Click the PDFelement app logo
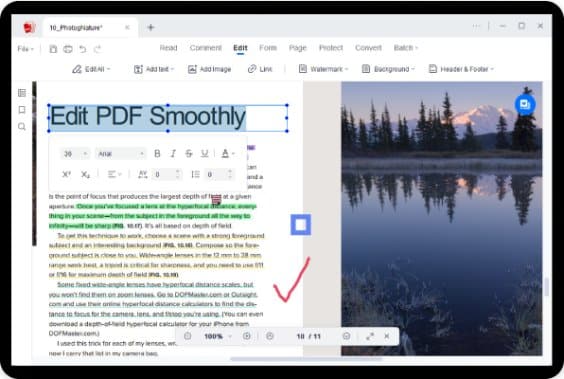 29,27
